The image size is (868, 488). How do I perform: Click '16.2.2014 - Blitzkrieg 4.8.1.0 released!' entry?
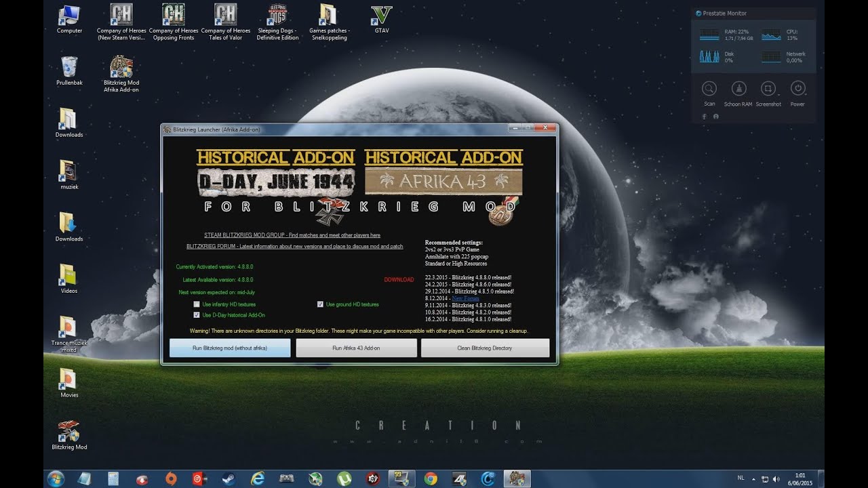[468, 319]
